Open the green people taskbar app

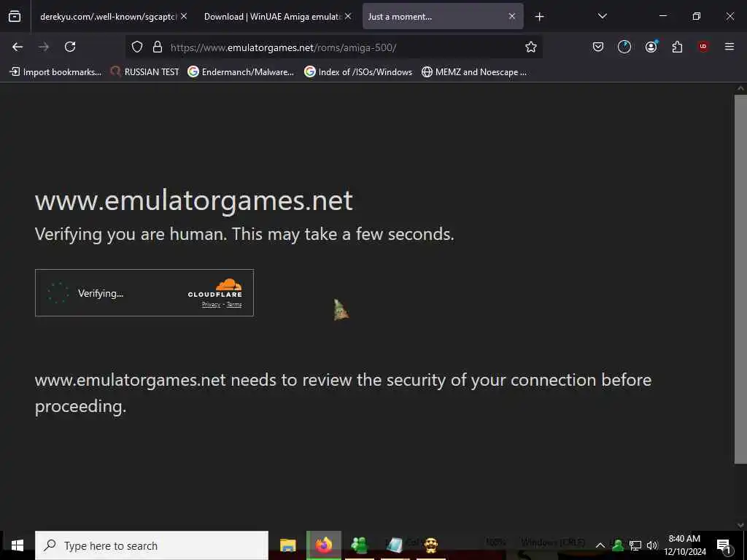359,545
